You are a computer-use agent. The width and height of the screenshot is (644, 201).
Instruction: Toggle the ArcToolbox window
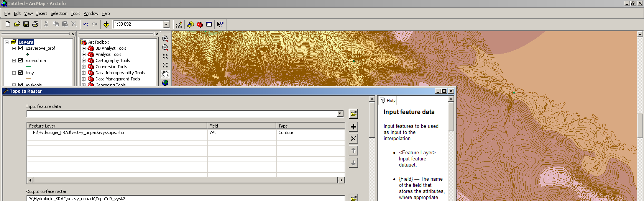(x=200, y=24)
